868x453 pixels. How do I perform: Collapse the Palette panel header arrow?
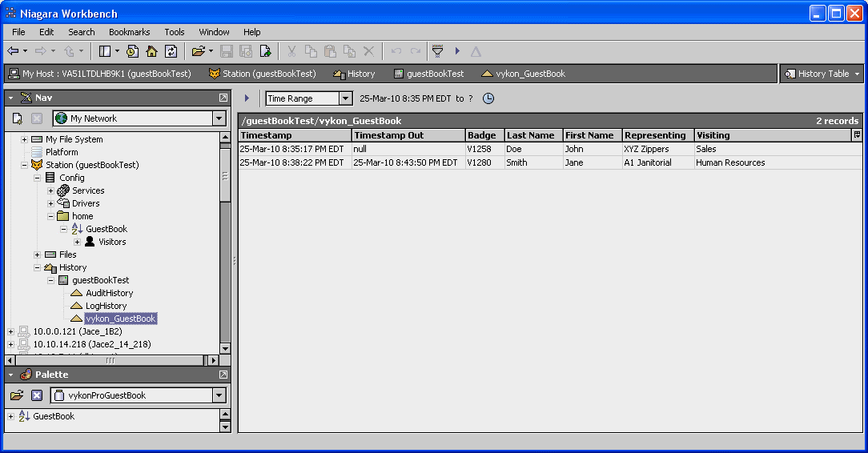[10, 375]
